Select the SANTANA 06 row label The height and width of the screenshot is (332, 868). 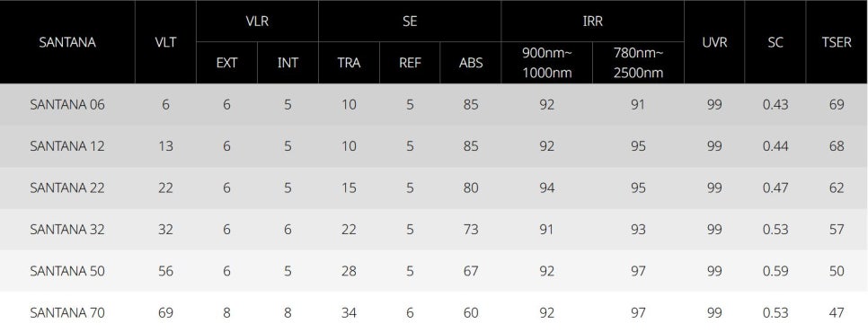[x=67, y=104]
